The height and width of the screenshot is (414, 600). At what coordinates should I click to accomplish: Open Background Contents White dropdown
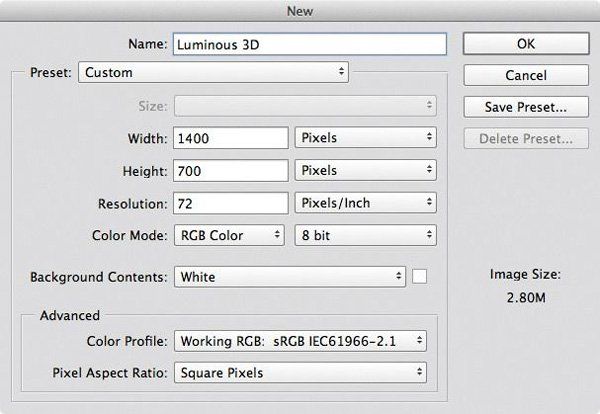pos(290,277)
